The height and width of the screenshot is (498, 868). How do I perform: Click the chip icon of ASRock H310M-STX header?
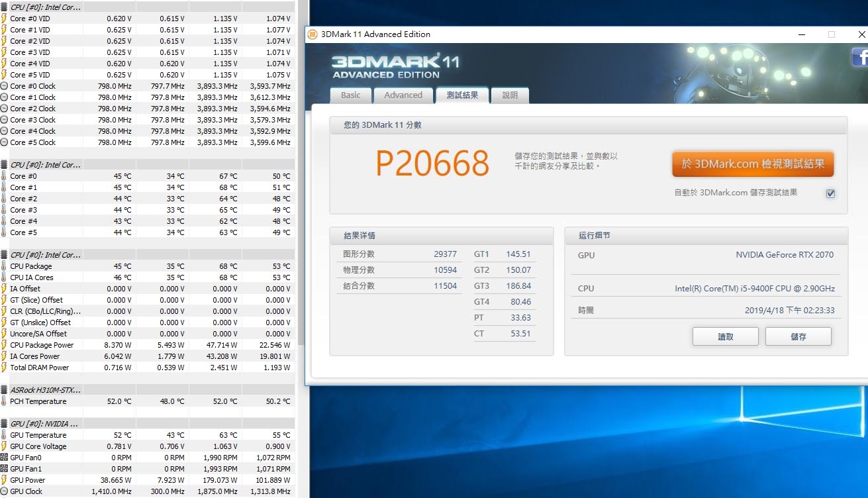click(4, 390)
